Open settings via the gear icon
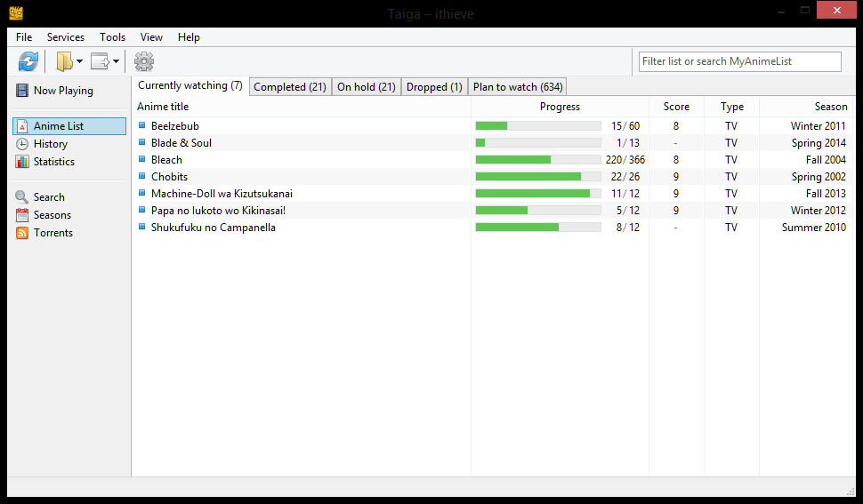Viewport: 863px width, 504px height. point(143,61)
